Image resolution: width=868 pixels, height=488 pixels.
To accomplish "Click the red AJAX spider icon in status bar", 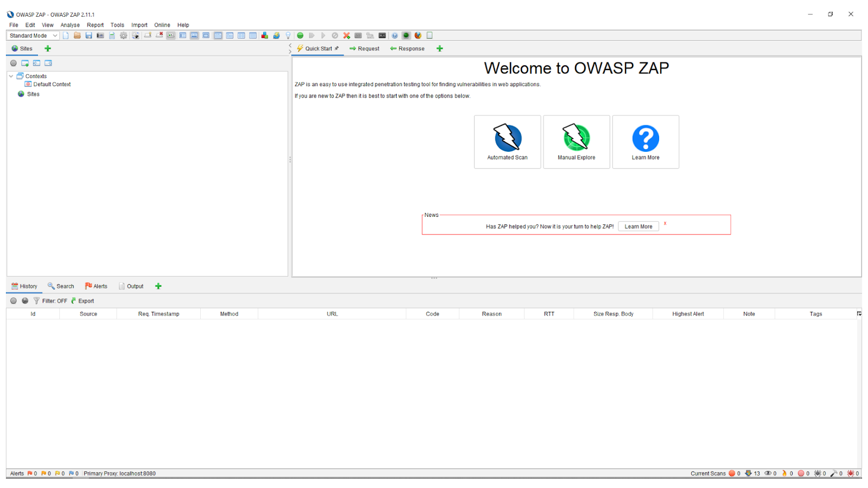I will [x=850, y=473].
